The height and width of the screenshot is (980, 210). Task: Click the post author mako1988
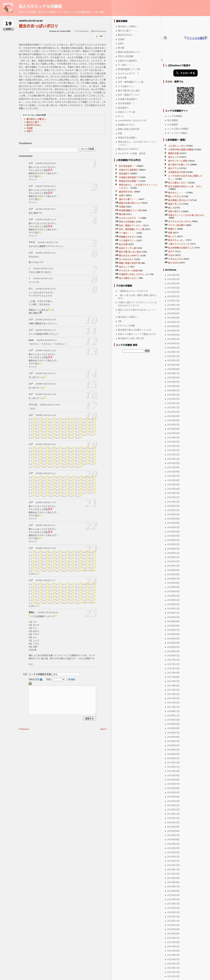tap(65, 31)
